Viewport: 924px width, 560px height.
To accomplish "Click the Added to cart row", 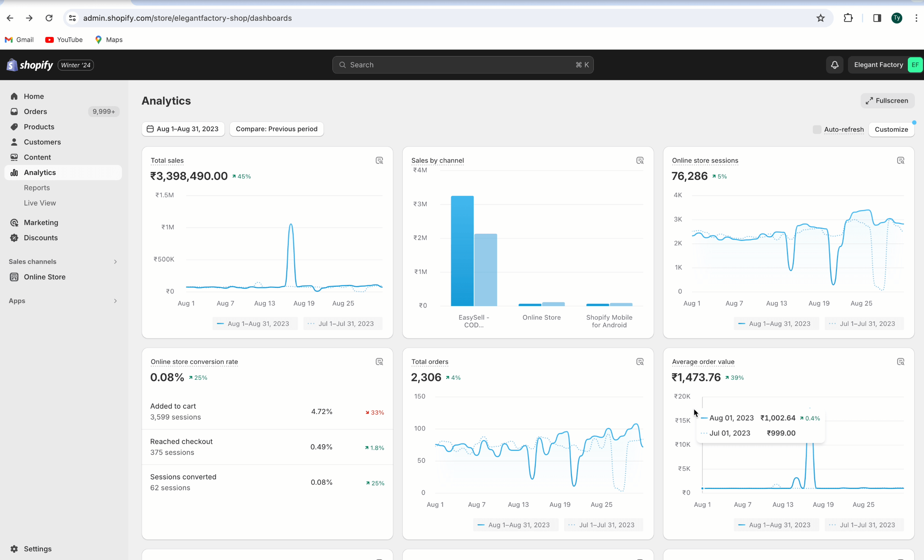I will click(x=267, y=412).
